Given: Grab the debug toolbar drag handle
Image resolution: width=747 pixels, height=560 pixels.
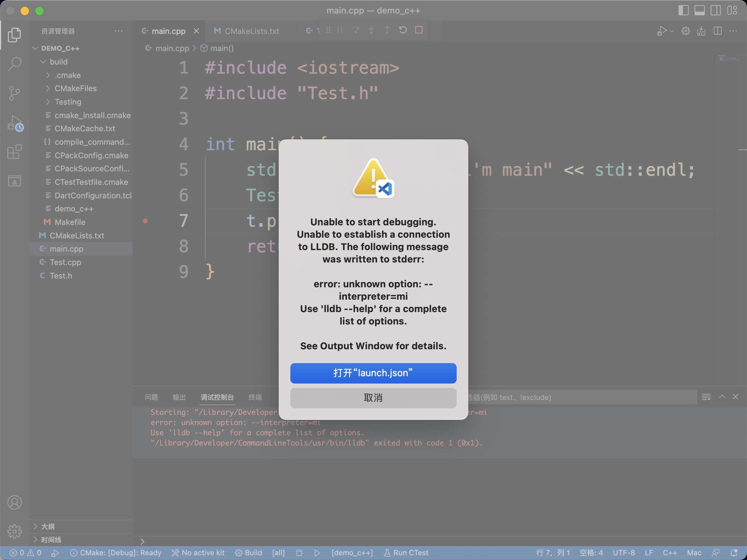Looking at the screenshot, I should (328, 30).
